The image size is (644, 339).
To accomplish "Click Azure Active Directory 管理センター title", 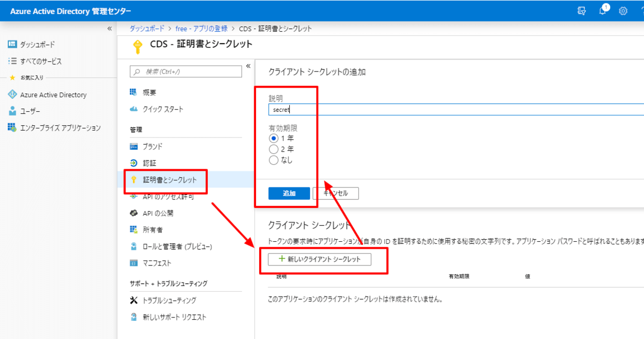I will click(70, 11).
